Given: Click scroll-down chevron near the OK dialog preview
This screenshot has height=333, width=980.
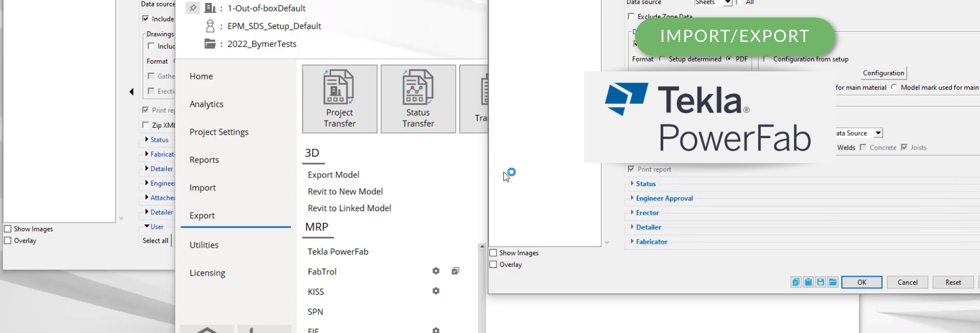Looking at the screenshot, I should click(x=607, y=242).
